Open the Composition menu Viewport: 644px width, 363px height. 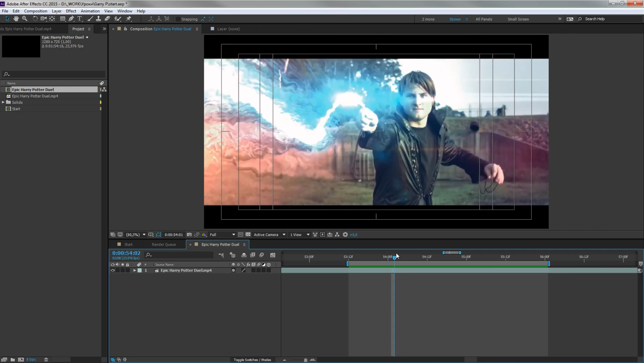point(36,11)
